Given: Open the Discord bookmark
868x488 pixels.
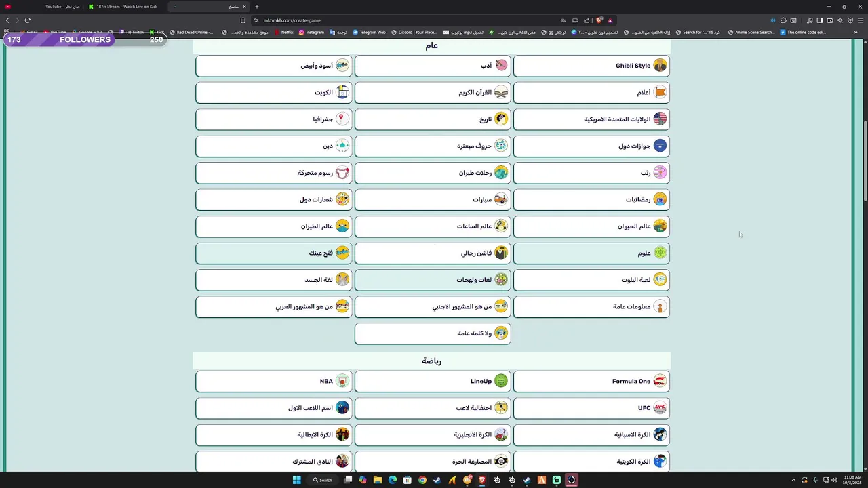Looking at the screenshot, I should (x=414, y=32).
